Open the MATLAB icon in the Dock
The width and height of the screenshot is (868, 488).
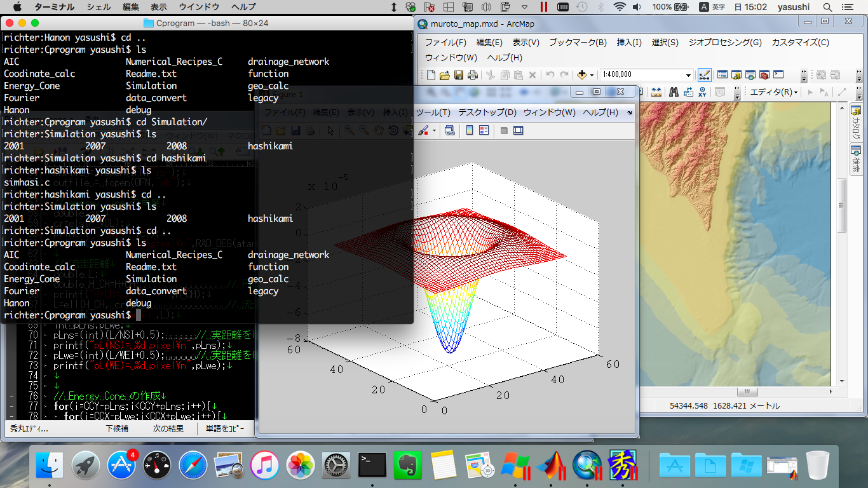tap(551, 465)
